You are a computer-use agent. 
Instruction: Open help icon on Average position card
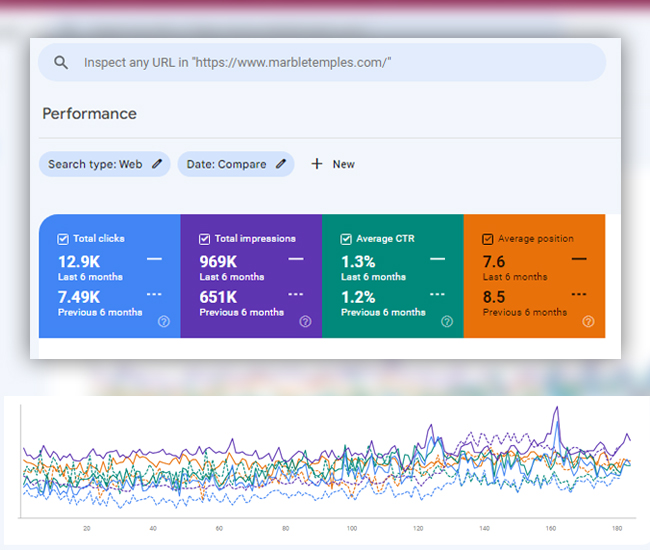588,321
